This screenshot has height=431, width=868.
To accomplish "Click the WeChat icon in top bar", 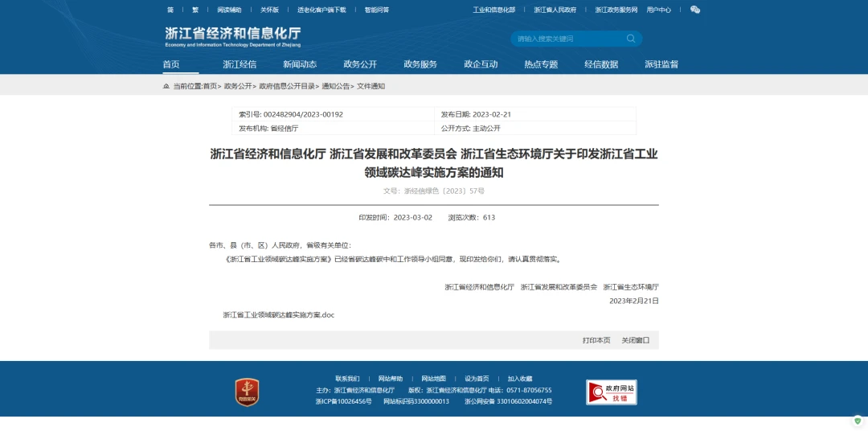I will coord(695,10).
